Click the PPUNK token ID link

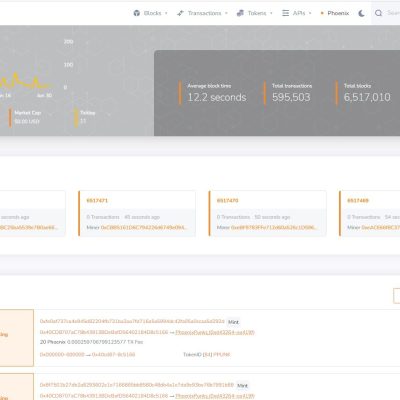pos(222,354)
